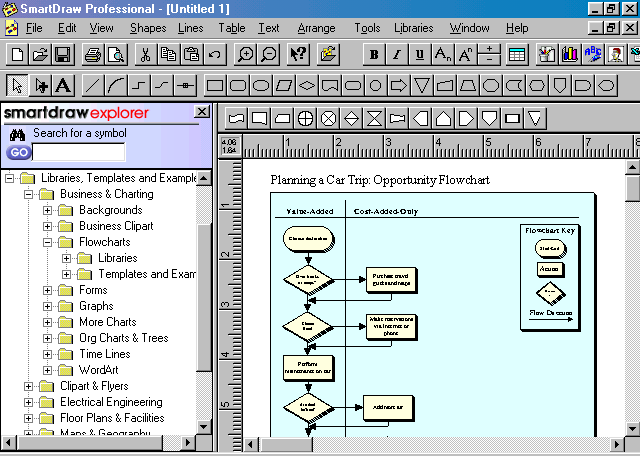
Task: Pick the rectangle shape tool
Action: click(x=215, y=86)
